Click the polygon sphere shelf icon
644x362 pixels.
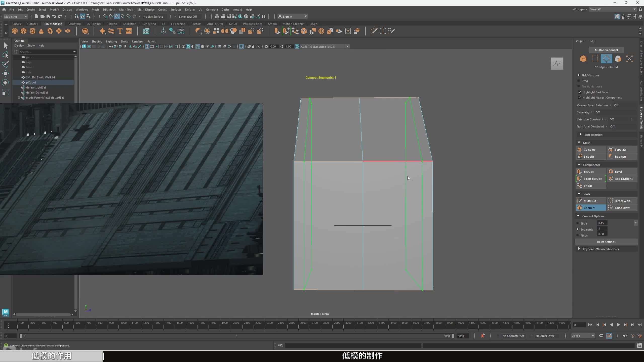[15, 31]
